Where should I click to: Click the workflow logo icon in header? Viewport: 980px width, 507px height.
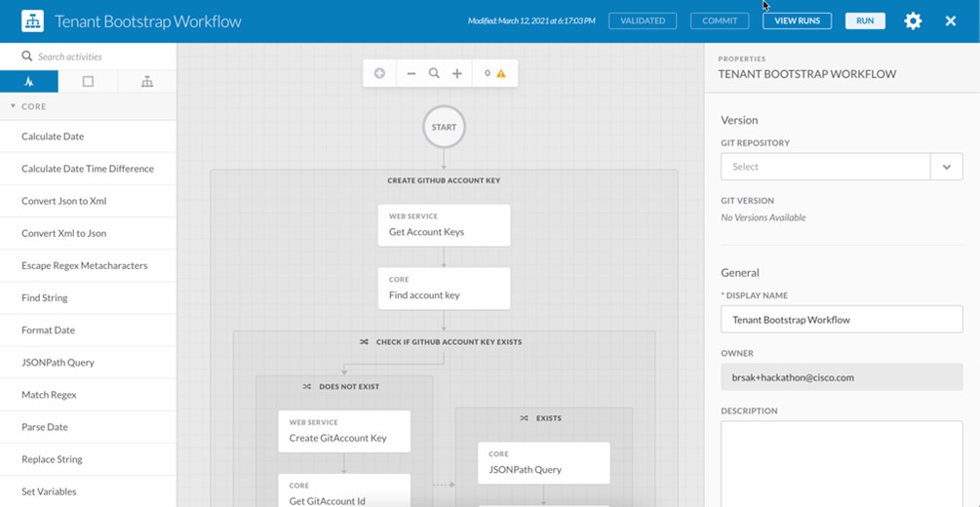32,20
